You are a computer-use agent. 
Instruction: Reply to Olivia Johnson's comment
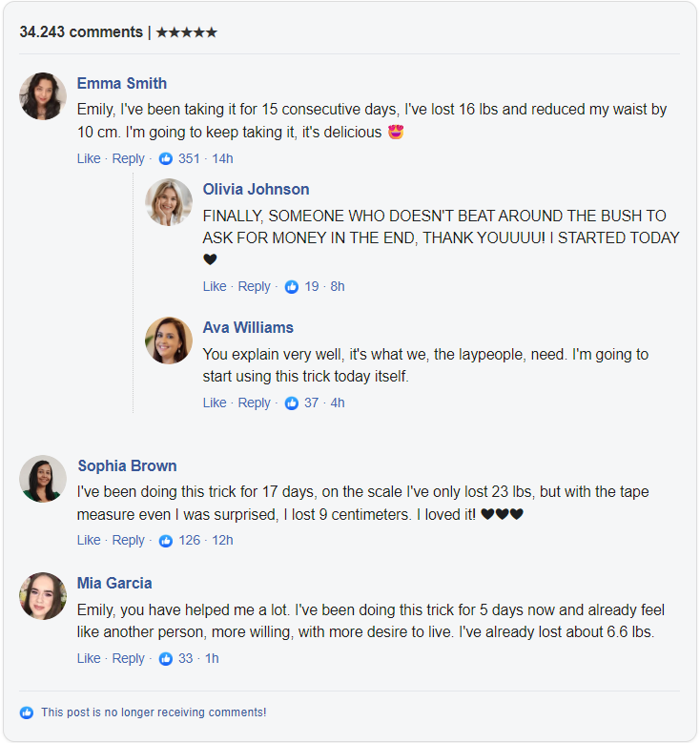tap(254, 286)
